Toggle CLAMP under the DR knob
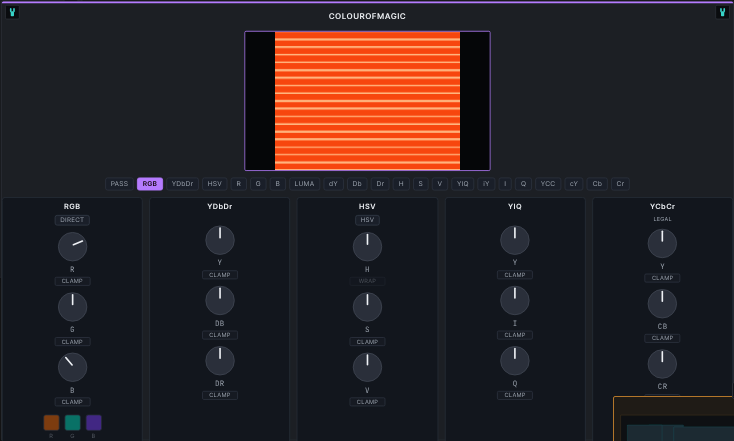The image size is (734, 441). pyautogui.click(x=220, y=395)
